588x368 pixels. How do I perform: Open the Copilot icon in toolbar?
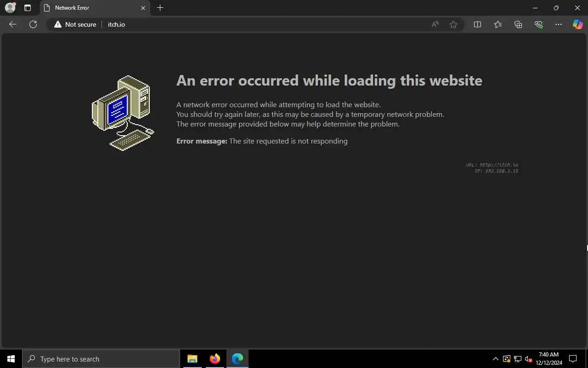(x=577, y=24)
